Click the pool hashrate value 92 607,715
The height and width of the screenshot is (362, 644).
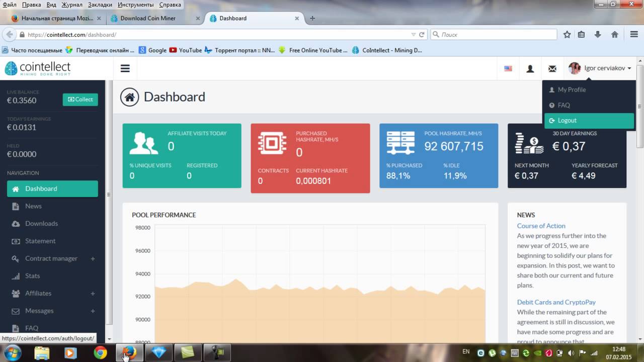point(454,146)
